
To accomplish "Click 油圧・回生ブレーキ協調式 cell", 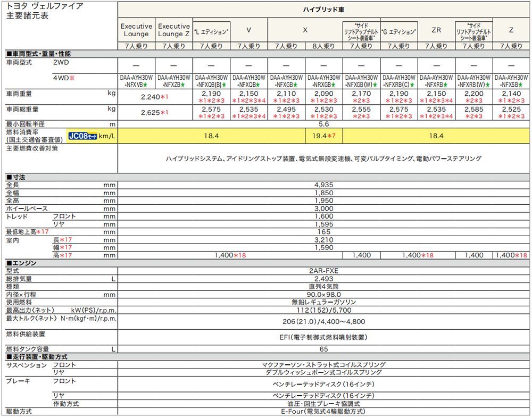I will click(x=323, y=404).
